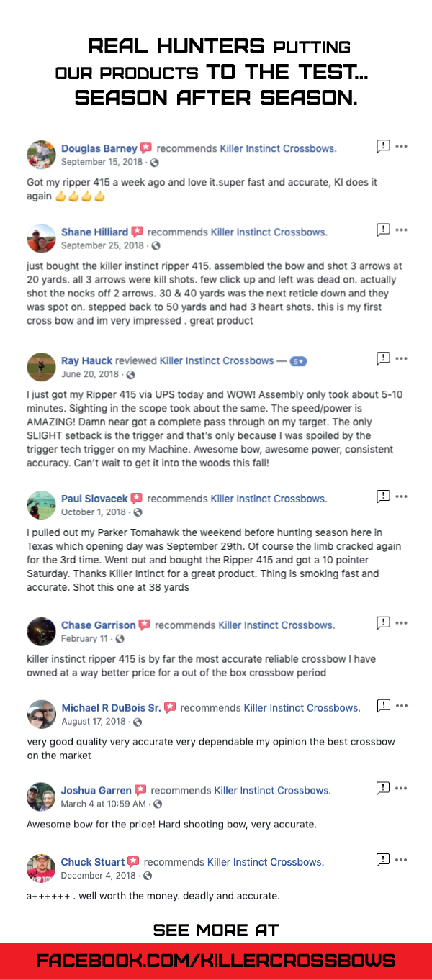Click the report icon on Ray Hauck's review
Screen dimensions: 432x980
[383, 358]
